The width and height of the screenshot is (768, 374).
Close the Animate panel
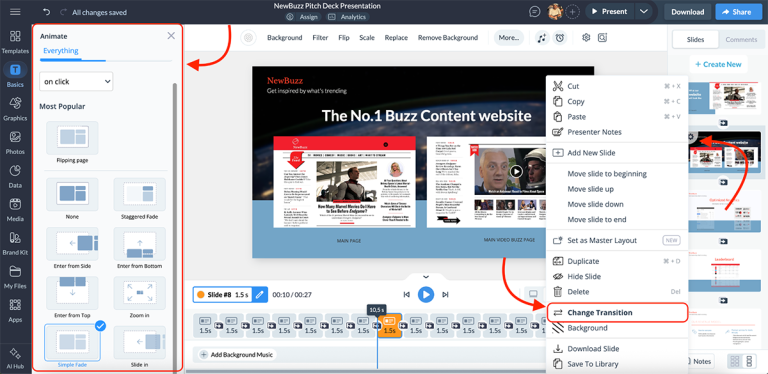171,35
